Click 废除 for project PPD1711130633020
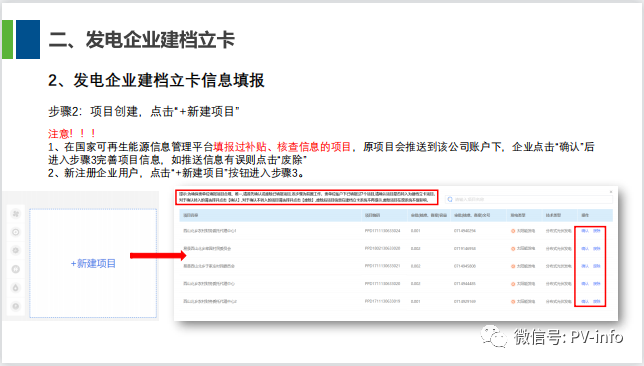 pos(597,284)
